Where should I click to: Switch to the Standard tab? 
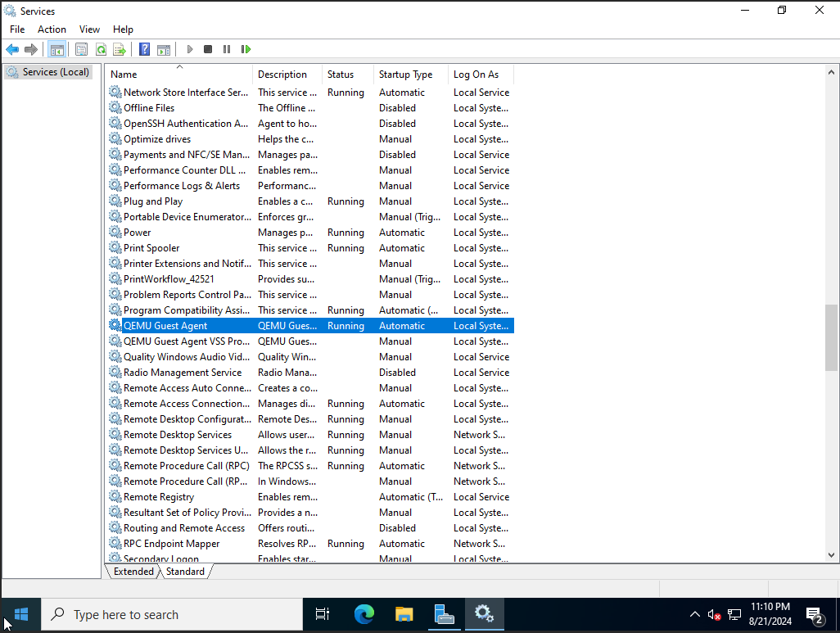[x=185, y=572]
